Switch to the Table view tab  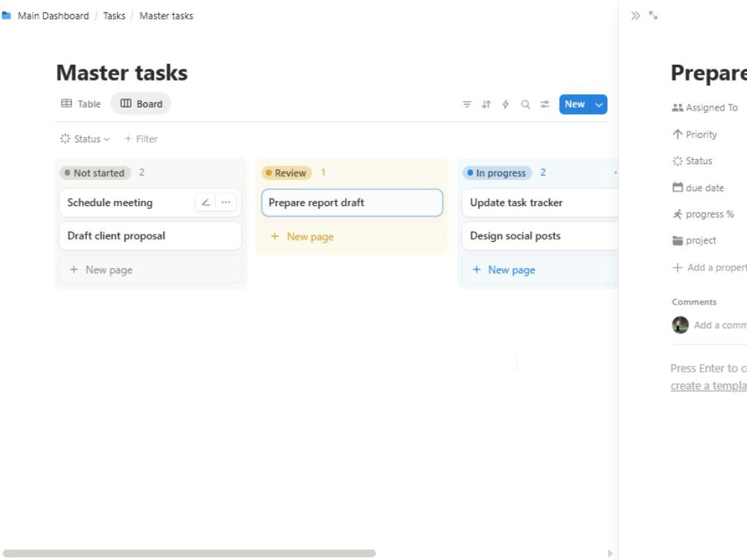(x=81, y=104)
